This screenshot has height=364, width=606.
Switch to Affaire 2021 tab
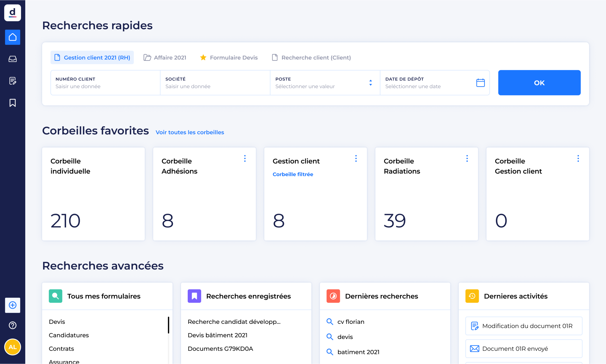[165, 57]
